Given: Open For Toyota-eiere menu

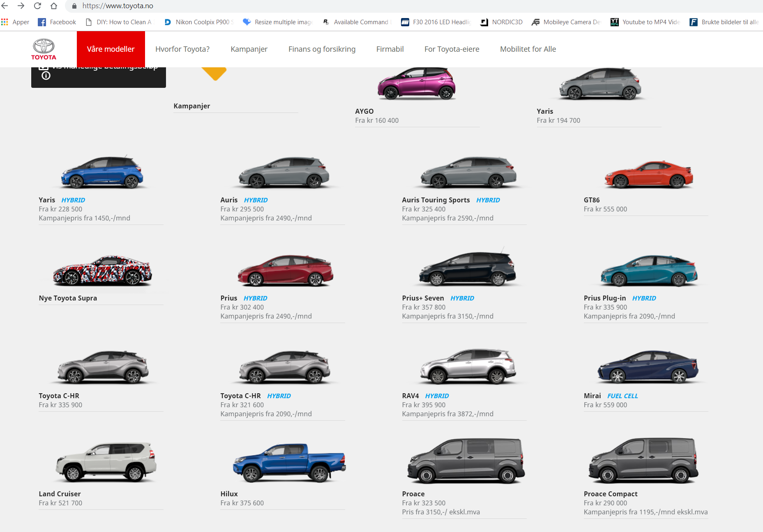Looking at the screenshot, I should tap(452, 49).
